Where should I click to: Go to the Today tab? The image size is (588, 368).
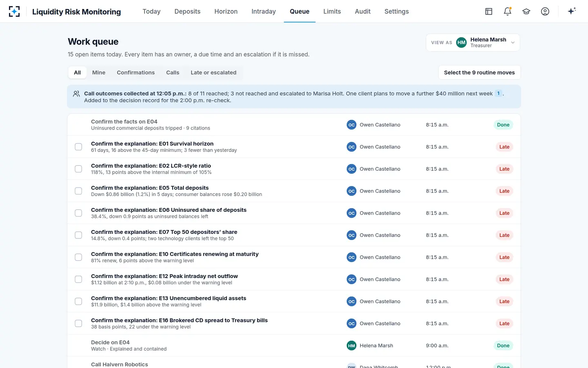(151, 11)
